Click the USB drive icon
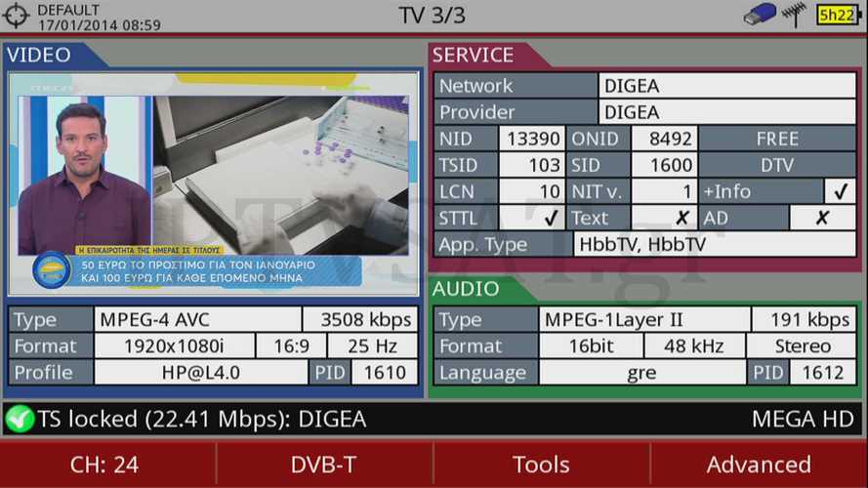 click(759, 15)
